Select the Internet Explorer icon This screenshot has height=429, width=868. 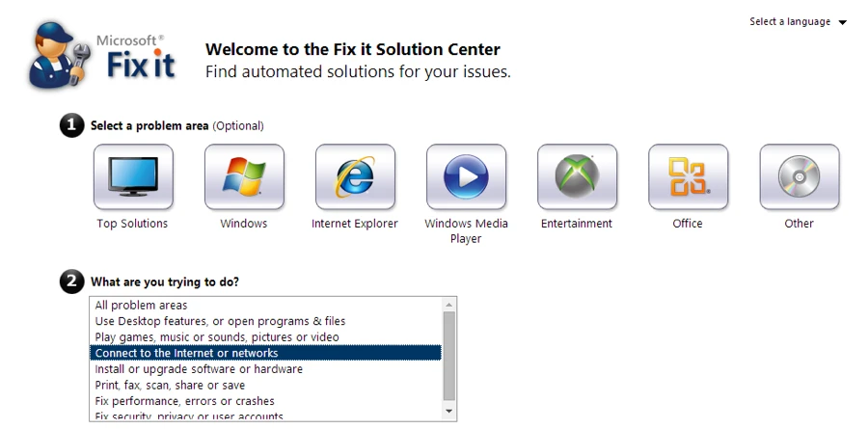(355, 177)
